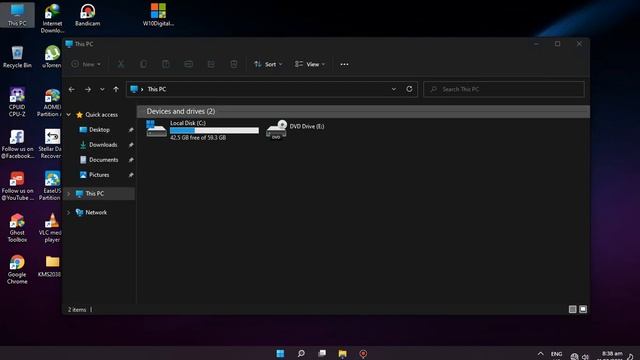Click the Copy icon in toolbar
The height and width of the screenshot is (360, 640).
click(x=143, y=64)
